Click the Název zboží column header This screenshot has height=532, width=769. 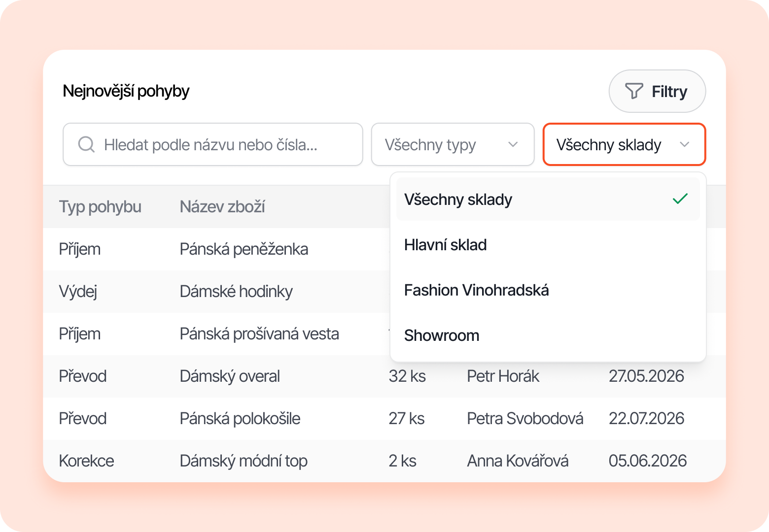click(222, 207)
